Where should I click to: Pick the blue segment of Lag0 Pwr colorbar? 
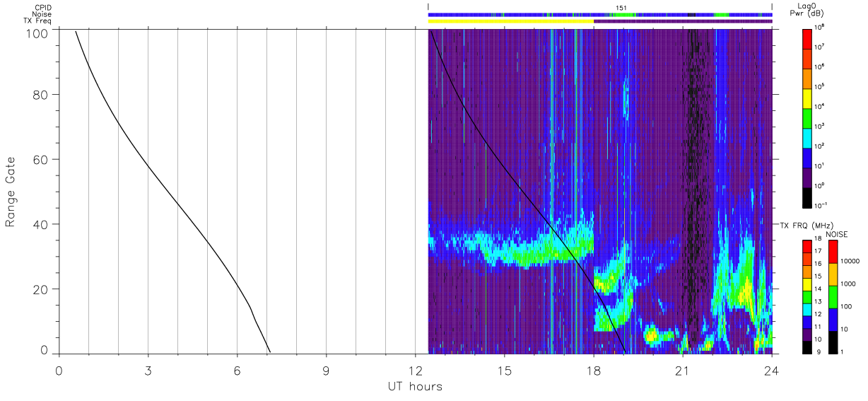pyautogui.click(x=807, y=157)
